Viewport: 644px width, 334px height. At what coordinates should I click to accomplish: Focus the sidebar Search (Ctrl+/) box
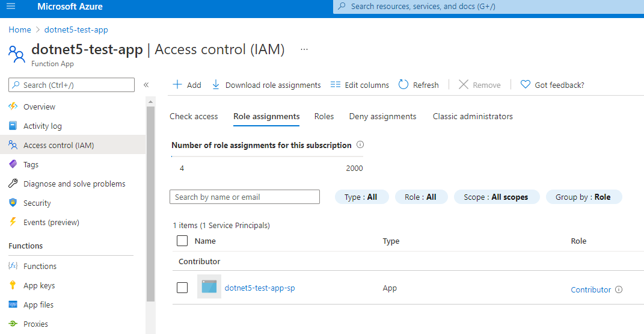click(x=72, y=85)
